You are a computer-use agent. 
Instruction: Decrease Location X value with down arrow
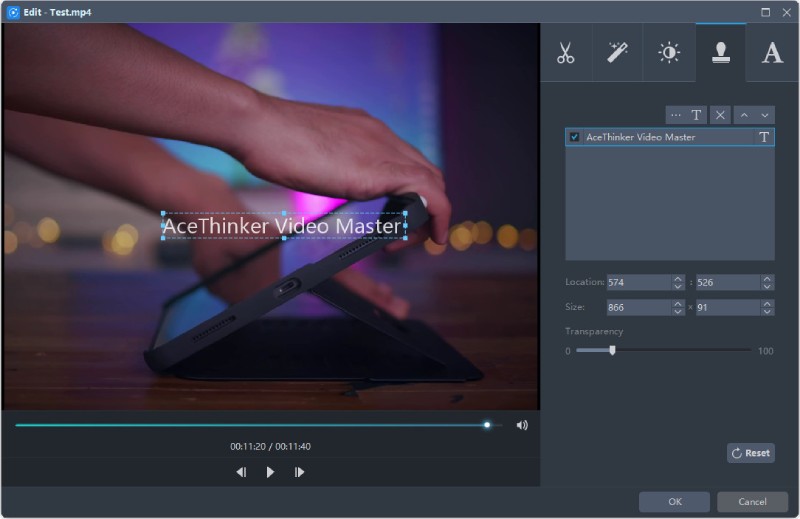tap(678, 286)
